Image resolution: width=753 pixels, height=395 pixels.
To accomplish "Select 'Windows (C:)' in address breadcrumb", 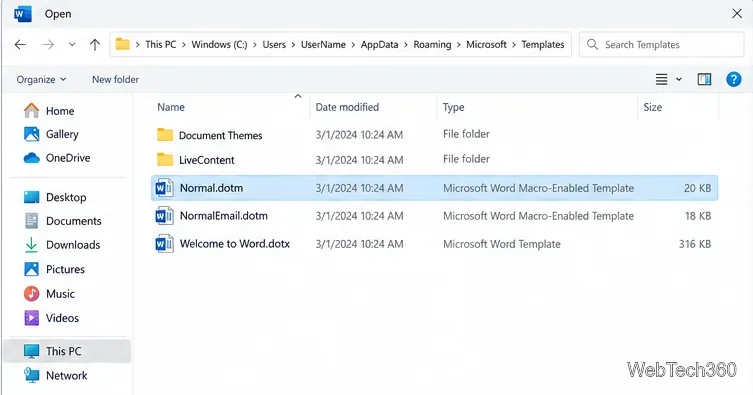I will (x=219, y=45).
